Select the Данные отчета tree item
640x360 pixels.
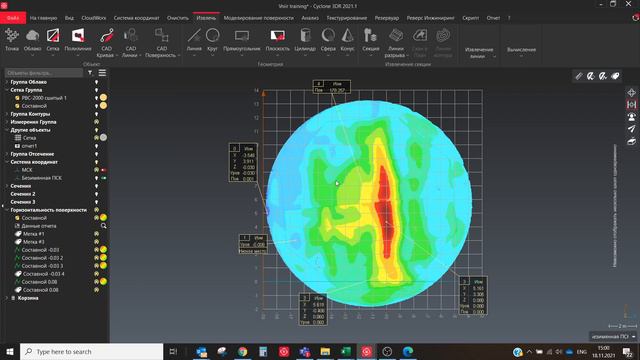(39, 226)
